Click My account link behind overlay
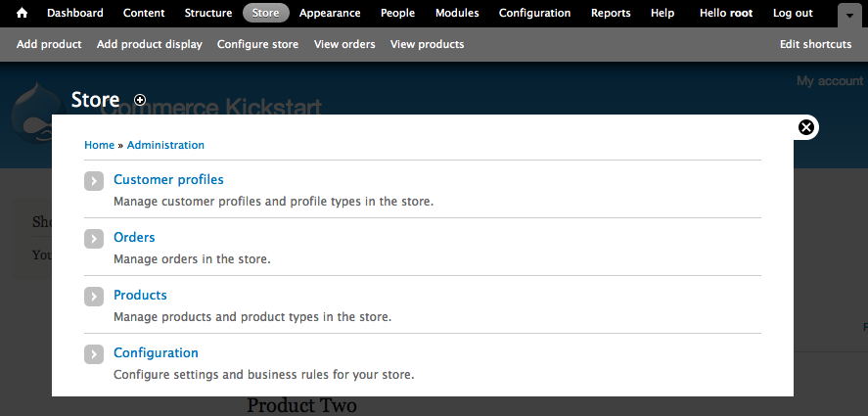The width and height of the screenshot is (868, 416). pyautogui.click(x=829, y=81)
